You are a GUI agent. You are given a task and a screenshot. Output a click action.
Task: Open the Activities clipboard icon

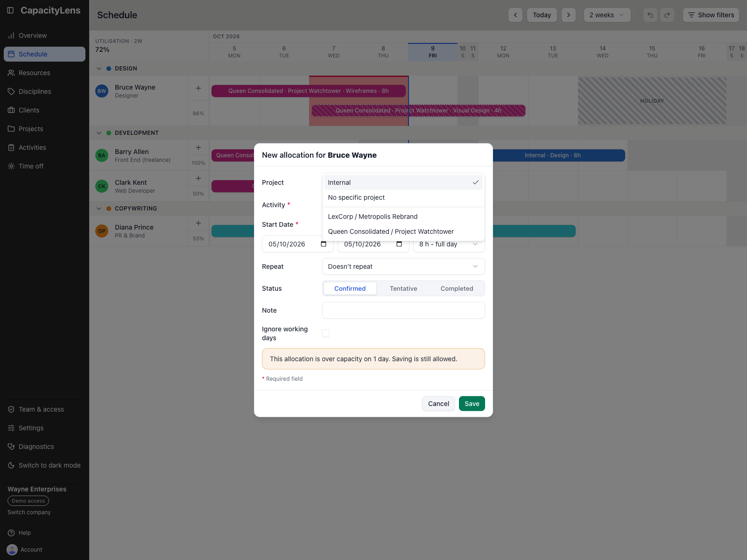(11, 147)
